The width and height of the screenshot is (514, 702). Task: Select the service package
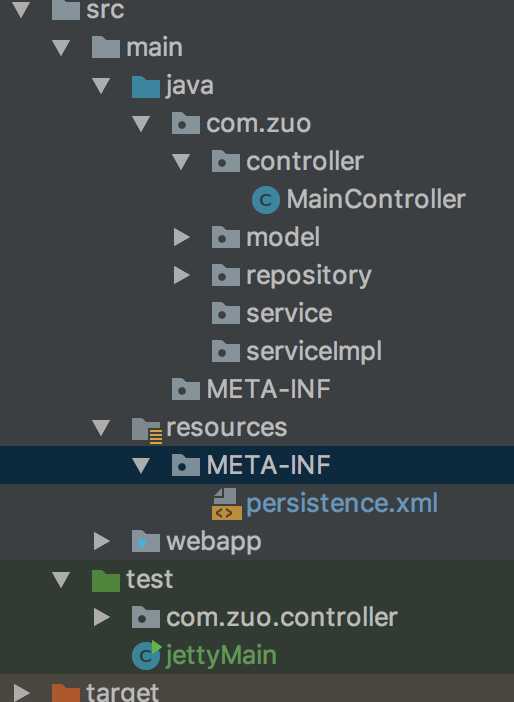tap(289, 313)
